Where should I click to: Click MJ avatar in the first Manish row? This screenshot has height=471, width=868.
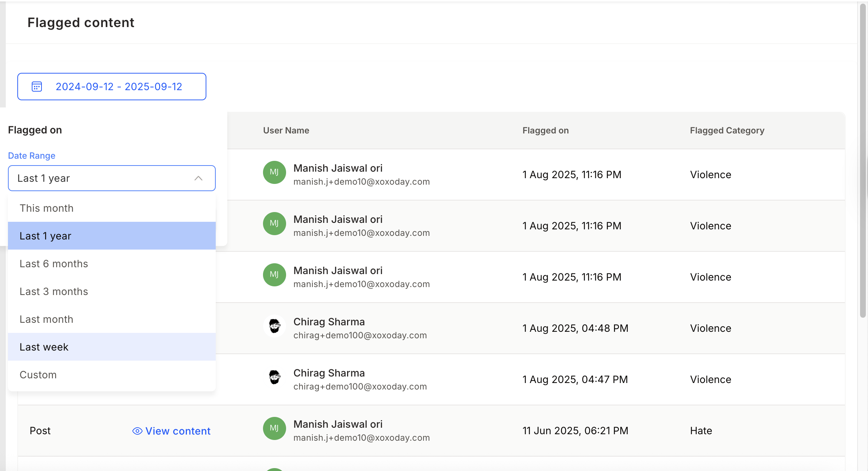(274, 172)
